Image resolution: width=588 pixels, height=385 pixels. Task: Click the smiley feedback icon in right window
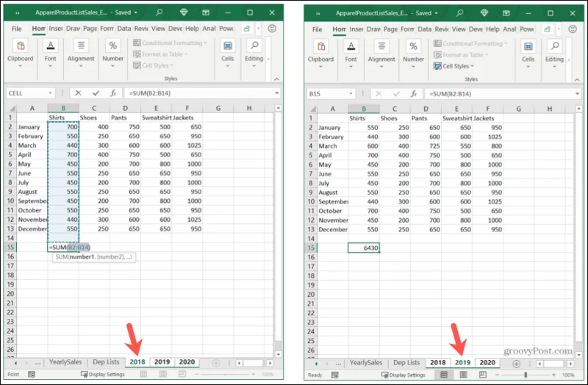click(573, 29)
